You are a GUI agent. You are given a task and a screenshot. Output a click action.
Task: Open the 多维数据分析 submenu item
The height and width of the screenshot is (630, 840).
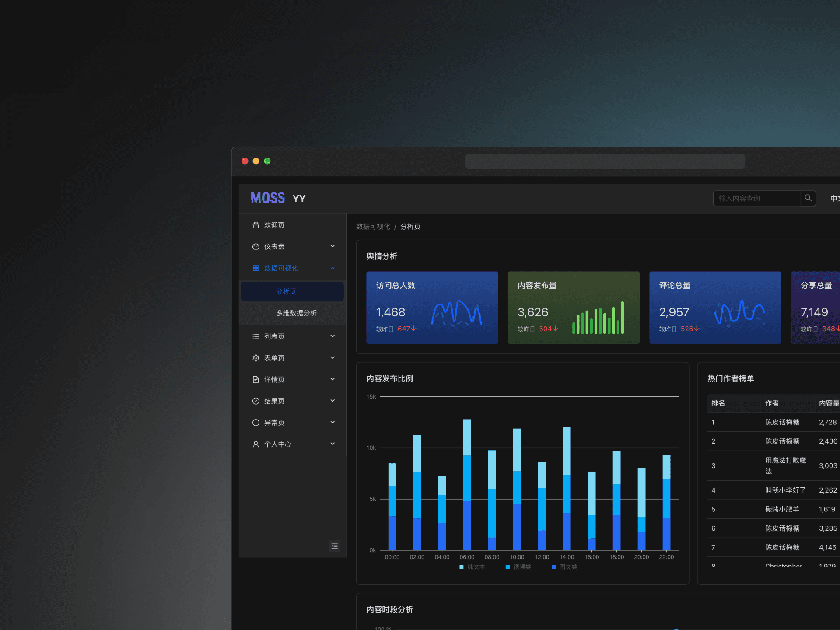[292, 313]
